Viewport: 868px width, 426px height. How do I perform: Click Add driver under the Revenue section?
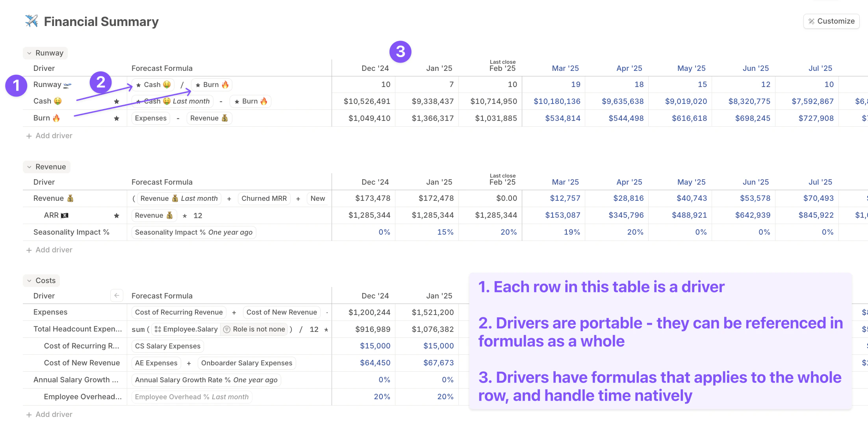pyautogui.click(x=49, y=250)
